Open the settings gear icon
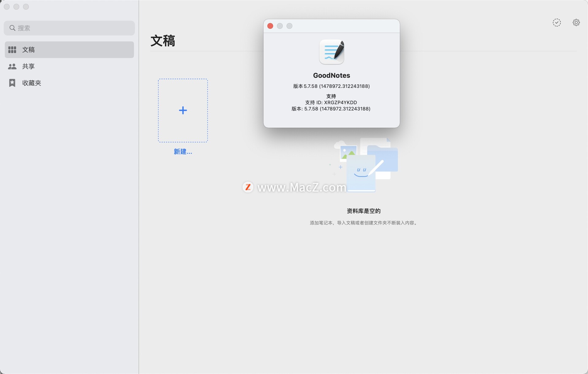 (x=576, y=23)
